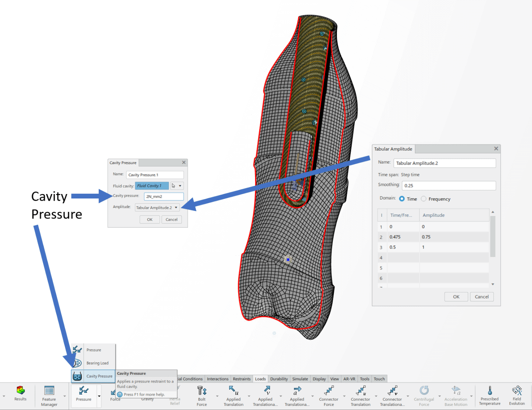Select the Frequency domain radio button

424,199
